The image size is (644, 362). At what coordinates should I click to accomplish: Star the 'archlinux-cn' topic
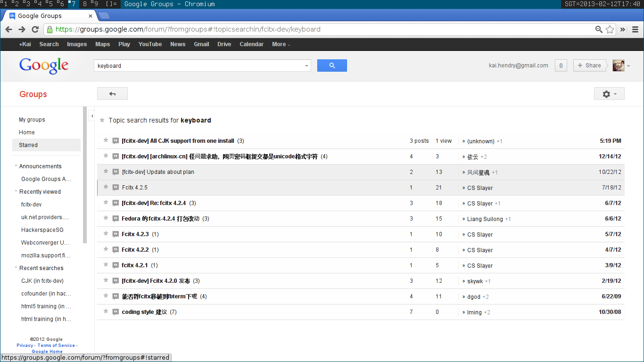click(x=106, y=156)
